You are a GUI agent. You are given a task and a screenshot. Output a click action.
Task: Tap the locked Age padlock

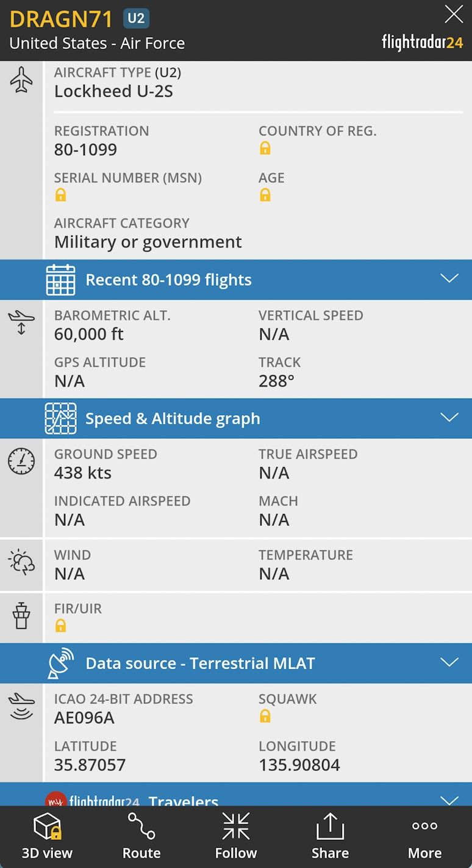[x=265, y=195]
